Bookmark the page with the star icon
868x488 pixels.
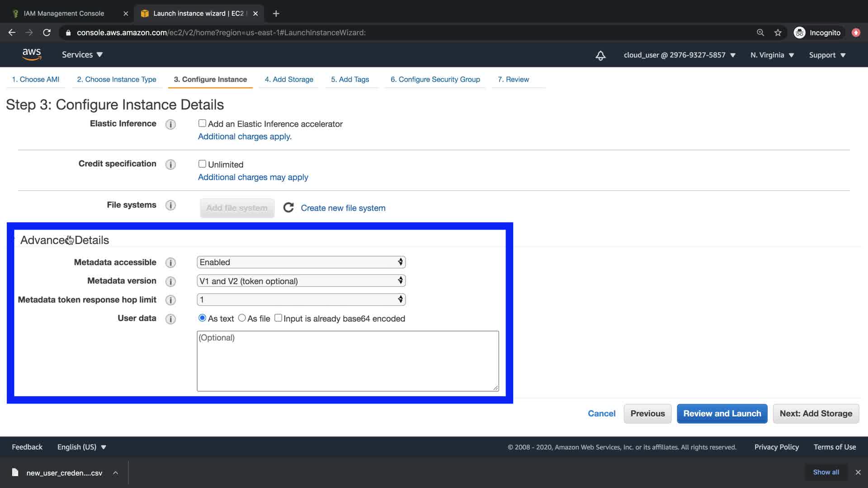coord(778,33)
